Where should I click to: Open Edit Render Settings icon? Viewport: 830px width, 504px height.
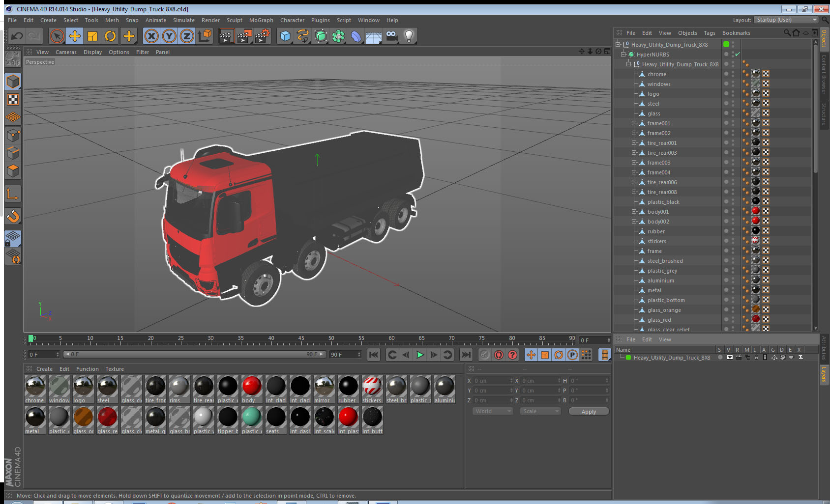(x=262, y=36)
